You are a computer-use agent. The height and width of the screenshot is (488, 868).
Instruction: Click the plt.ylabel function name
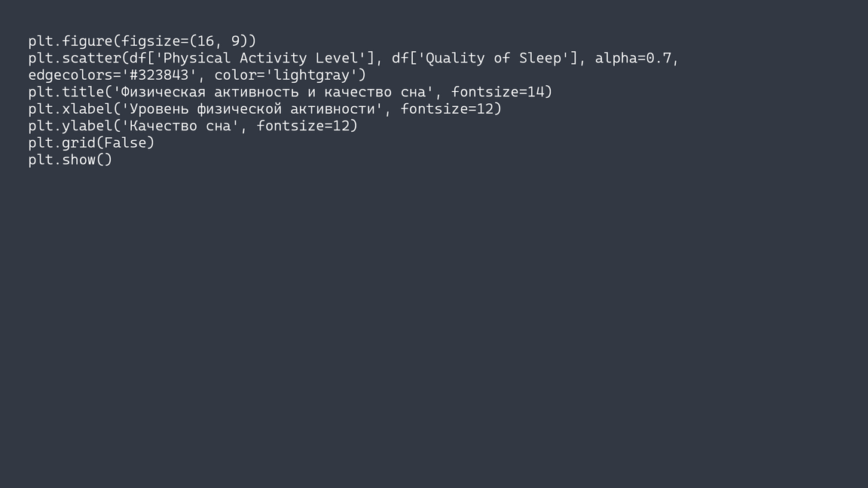[x=70, y=126]
